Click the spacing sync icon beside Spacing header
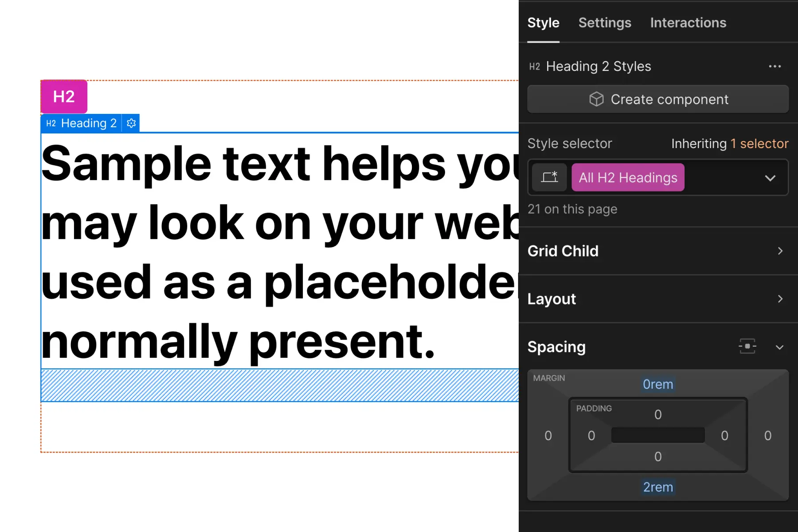798x532 pixels. [747, 347]
